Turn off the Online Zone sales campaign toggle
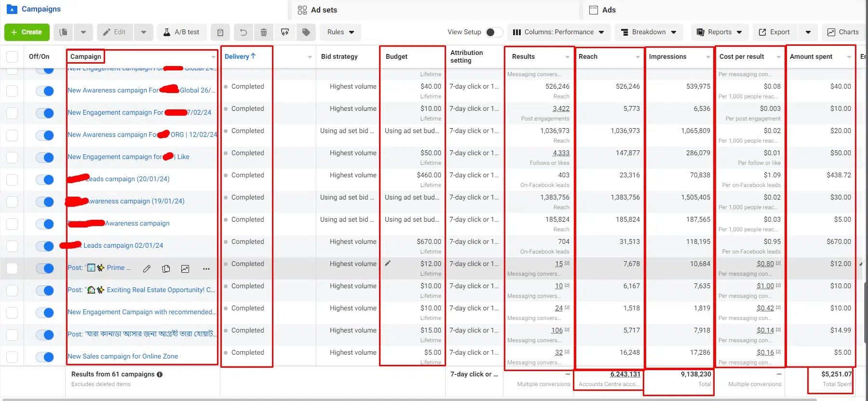Image resolution: width=868 pixels, height=401 pixels. click(45, 357)
